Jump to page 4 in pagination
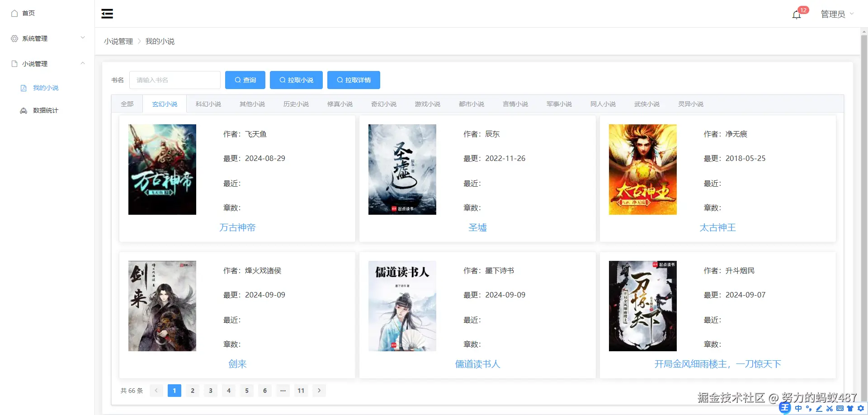The image size is (868, 415). pos(229,391)
